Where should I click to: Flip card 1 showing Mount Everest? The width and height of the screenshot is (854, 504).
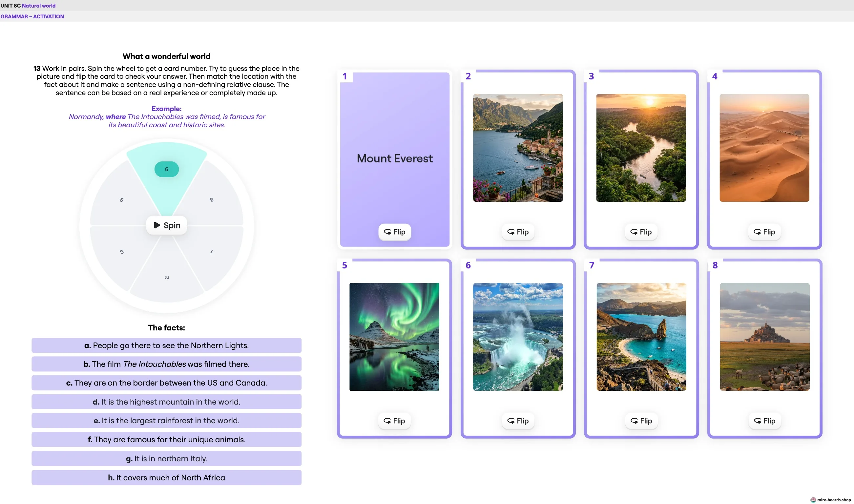(x=395, y=232)
